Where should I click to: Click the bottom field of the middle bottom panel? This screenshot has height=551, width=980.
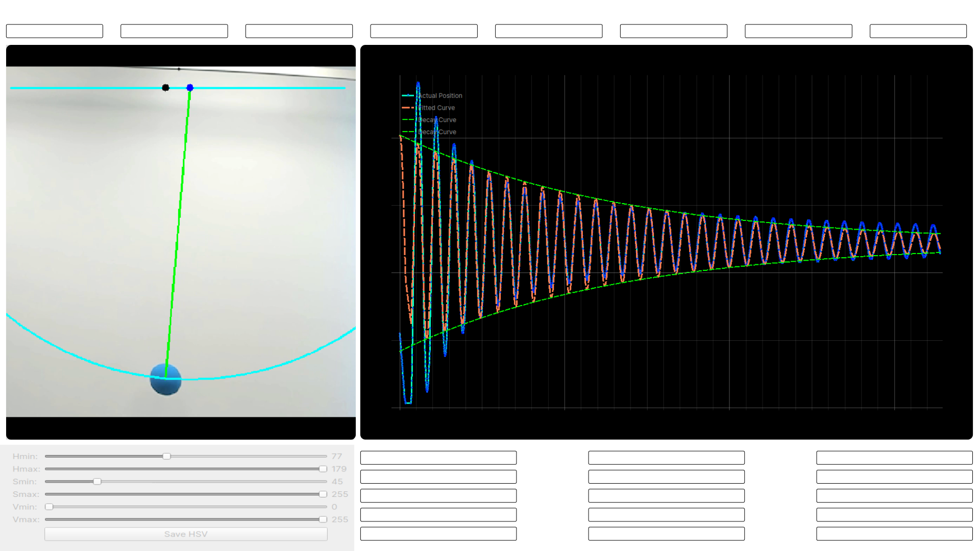[x=666, y=533]
